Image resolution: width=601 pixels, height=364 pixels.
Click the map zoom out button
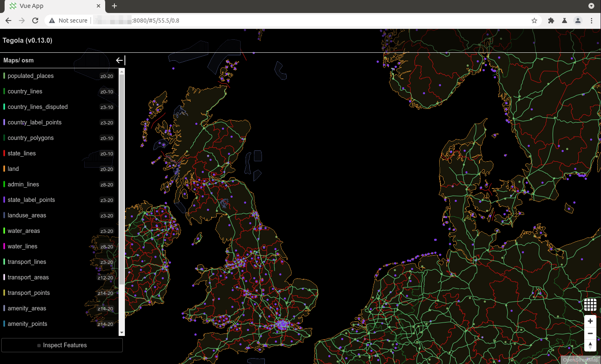(590, 333)
